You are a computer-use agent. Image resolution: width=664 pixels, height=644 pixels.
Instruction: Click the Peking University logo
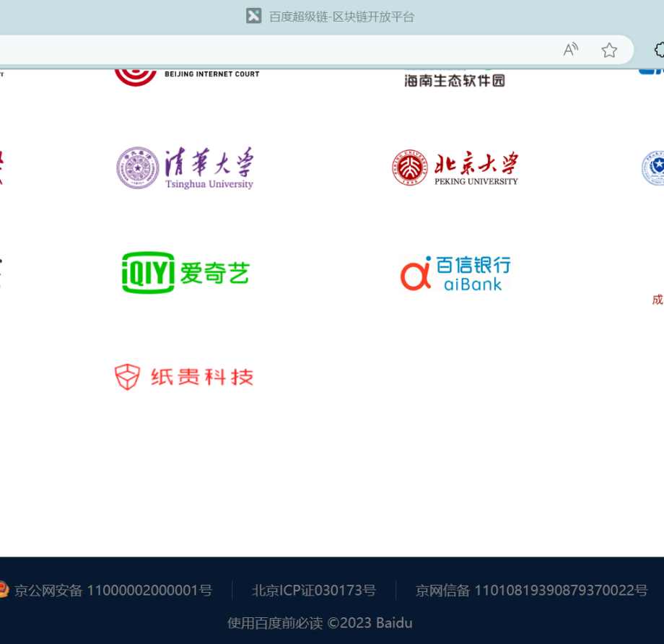point(455,167)
